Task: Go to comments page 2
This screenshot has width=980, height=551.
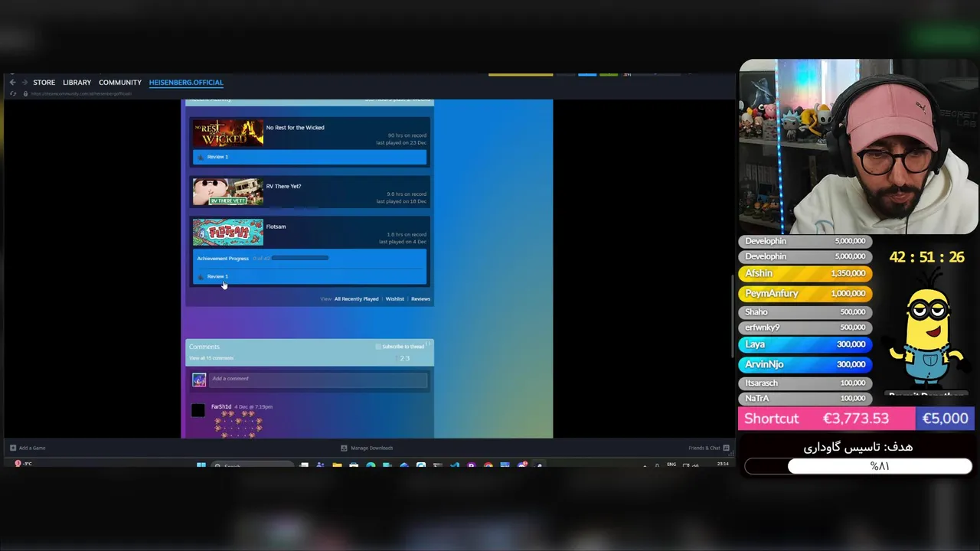Action: tap(402, 358)
